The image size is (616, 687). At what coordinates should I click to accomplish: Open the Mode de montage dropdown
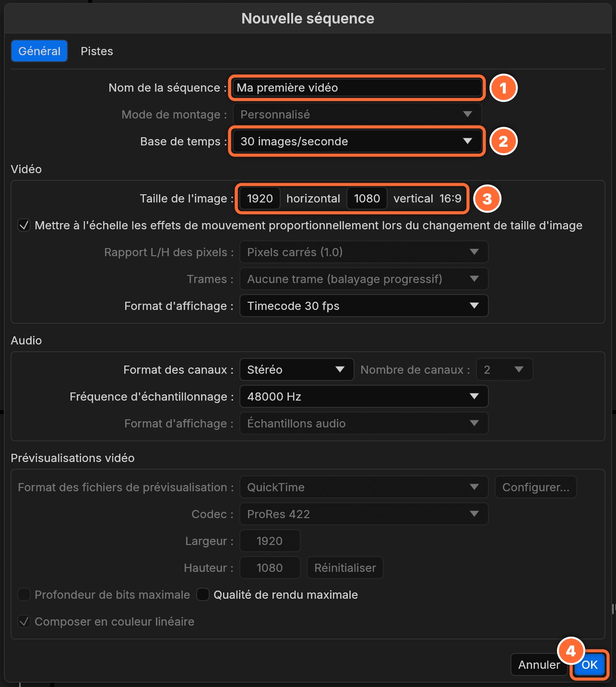point(357,115)
